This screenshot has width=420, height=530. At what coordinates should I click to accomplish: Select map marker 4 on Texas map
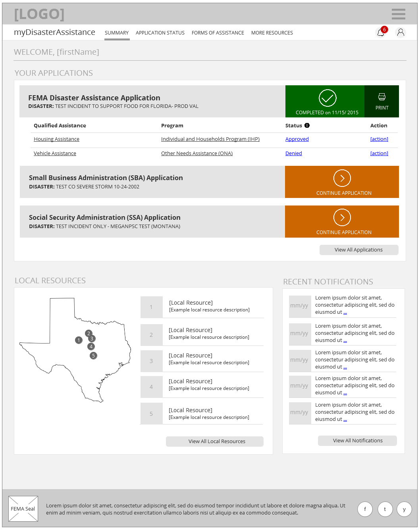click(91, 346)
